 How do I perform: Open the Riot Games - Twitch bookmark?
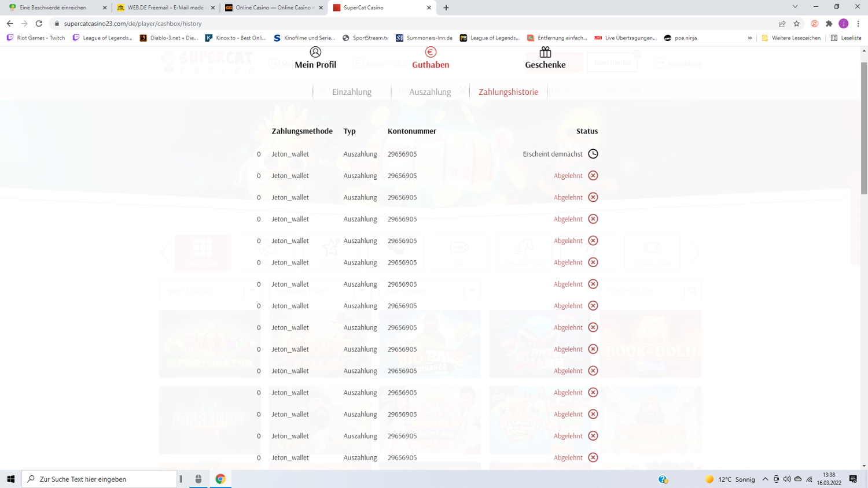(x=36, y=38)
